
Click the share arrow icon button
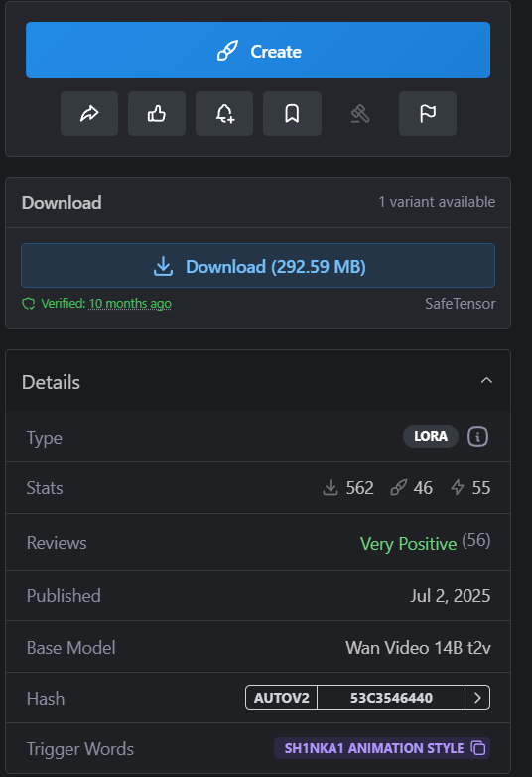[x=89, y=113]
